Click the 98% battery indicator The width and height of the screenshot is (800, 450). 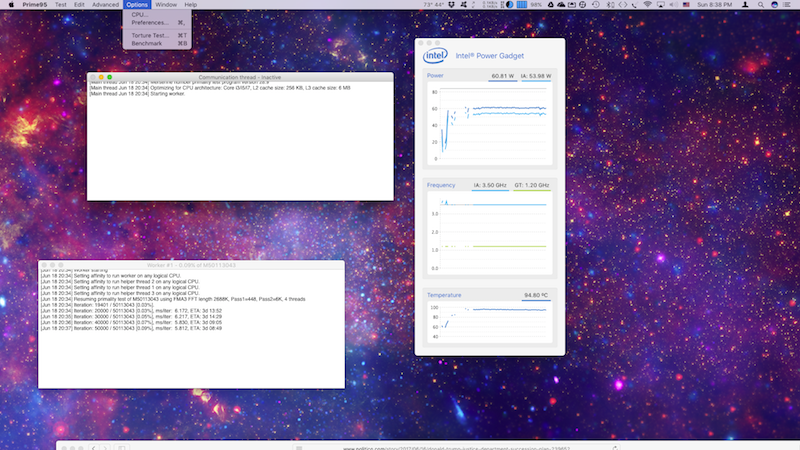[536, 5]
